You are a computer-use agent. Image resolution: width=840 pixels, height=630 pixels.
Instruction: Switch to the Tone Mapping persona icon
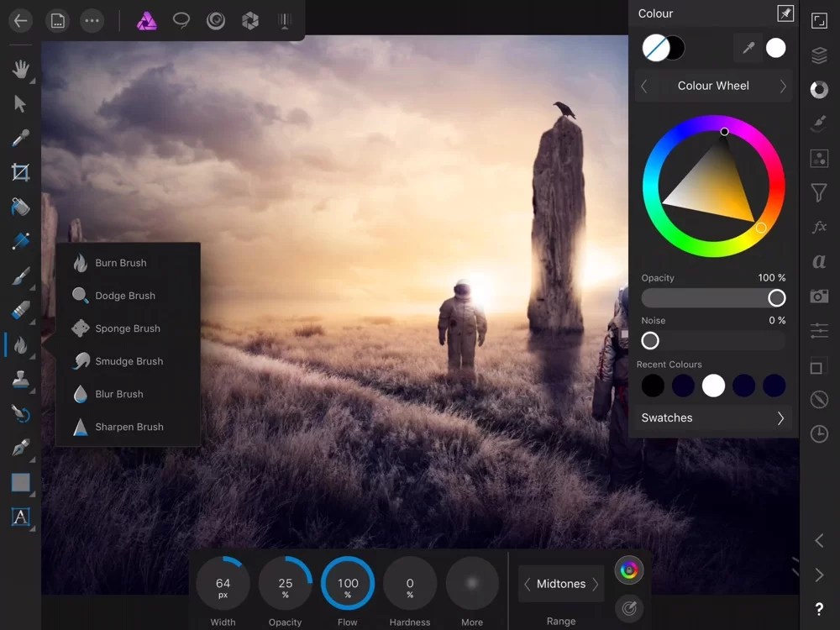tap(285, 21)
